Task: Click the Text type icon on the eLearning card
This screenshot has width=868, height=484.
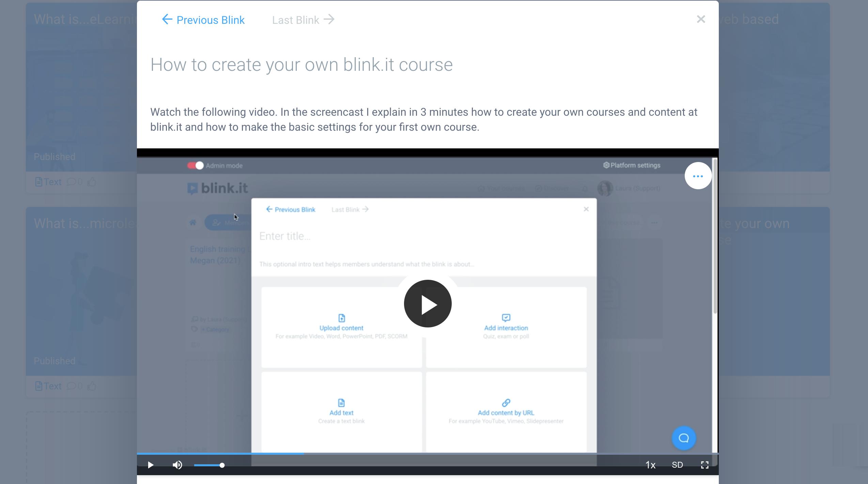Action: (38, 182)
